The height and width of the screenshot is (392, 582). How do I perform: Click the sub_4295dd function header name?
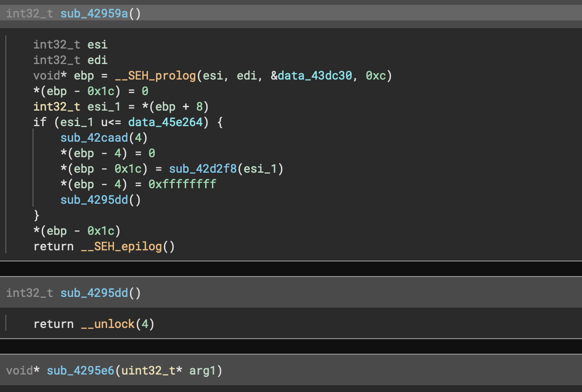tap(94, 293)
